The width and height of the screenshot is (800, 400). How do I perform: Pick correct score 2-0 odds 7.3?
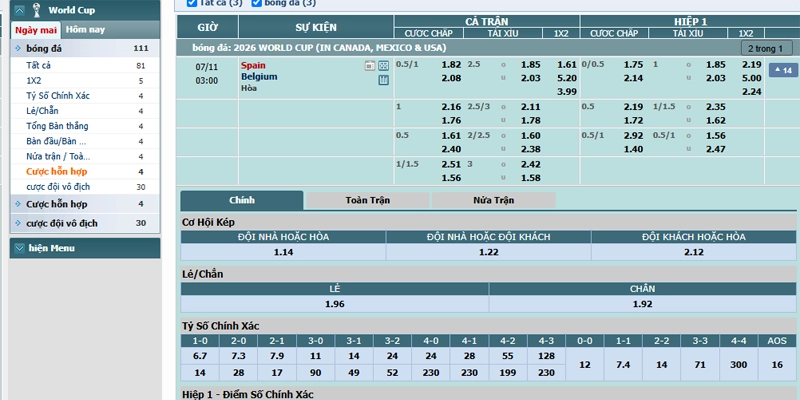(x=238, y=356)
